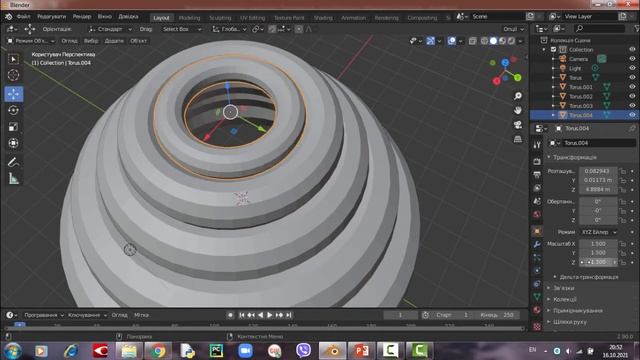Toggle the overlays icon in viewport header
640x360 pixels.
(451, 41)
